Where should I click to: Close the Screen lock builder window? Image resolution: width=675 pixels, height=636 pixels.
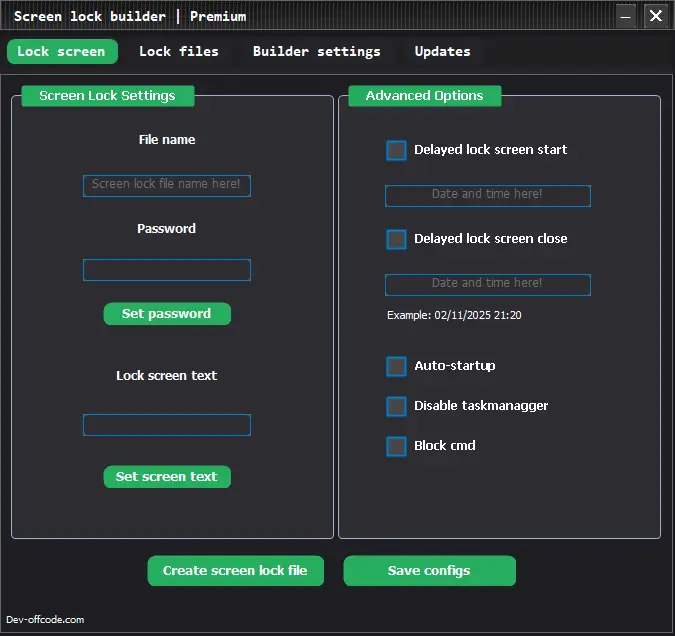(656, 16)
